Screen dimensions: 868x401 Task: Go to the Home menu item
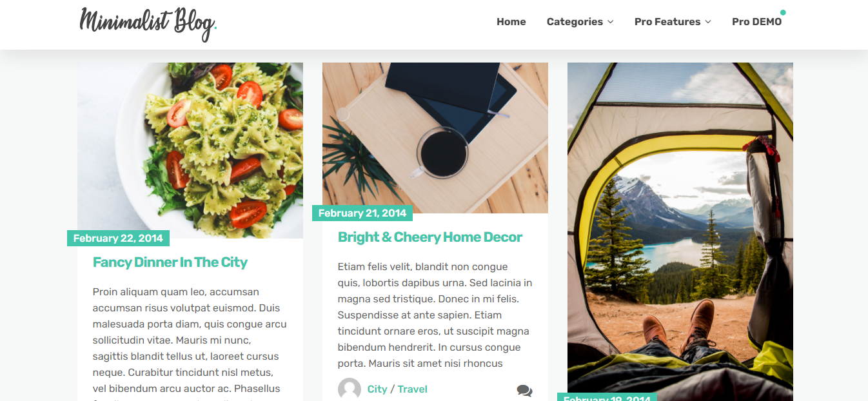tap(511, 22)
